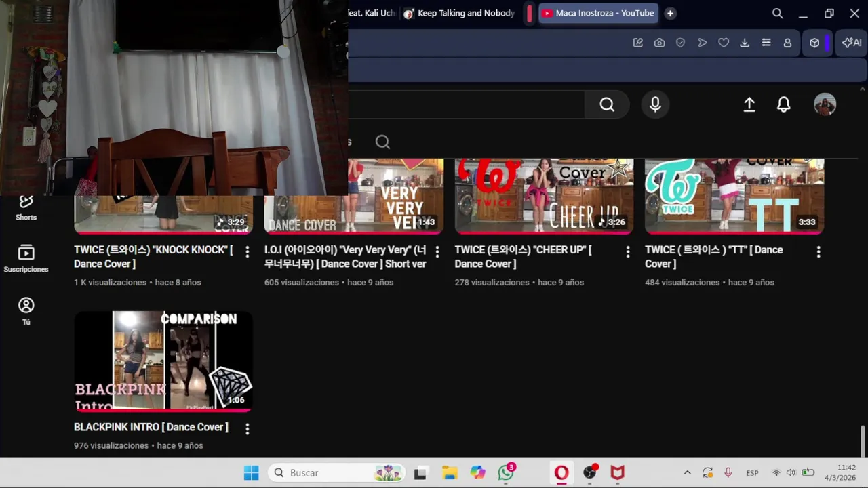Open the Opera AI assistant button
The height and width of the screenshot is (488, 868).
coord(852,43)
